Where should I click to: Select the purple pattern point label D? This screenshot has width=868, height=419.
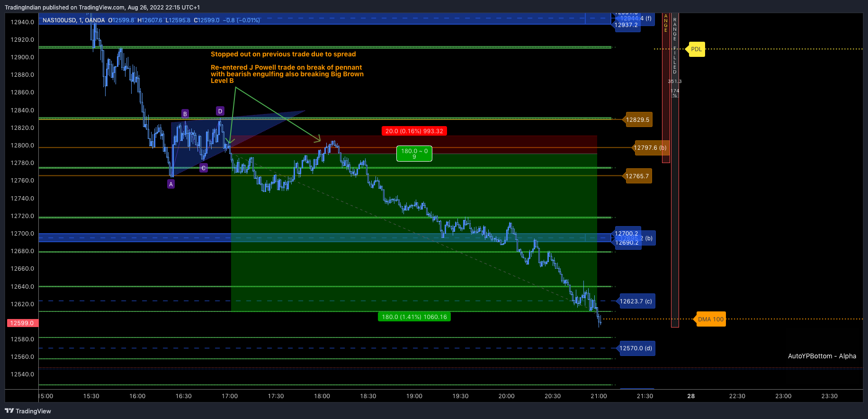(220, 111)
